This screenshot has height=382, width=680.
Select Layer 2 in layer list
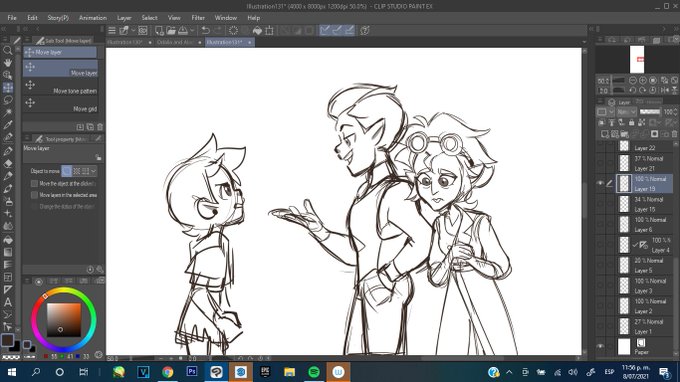[645, 306]
